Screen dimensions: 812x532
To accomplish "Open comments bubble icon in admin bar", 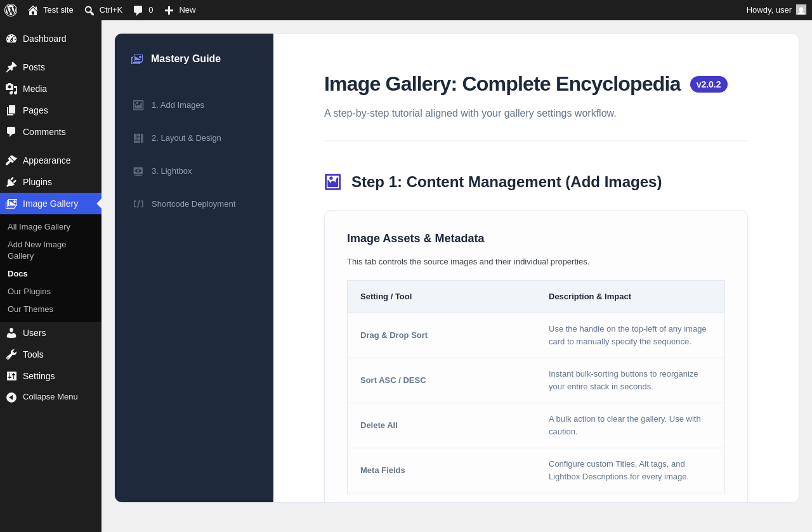I will pyautogui.click(x=138, y=10).
